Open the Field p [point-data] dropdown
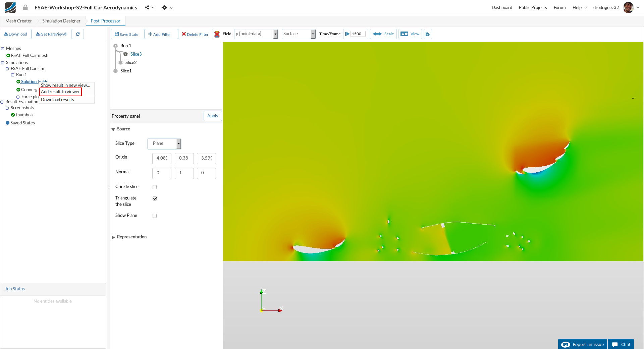 [x=256, y=34]
